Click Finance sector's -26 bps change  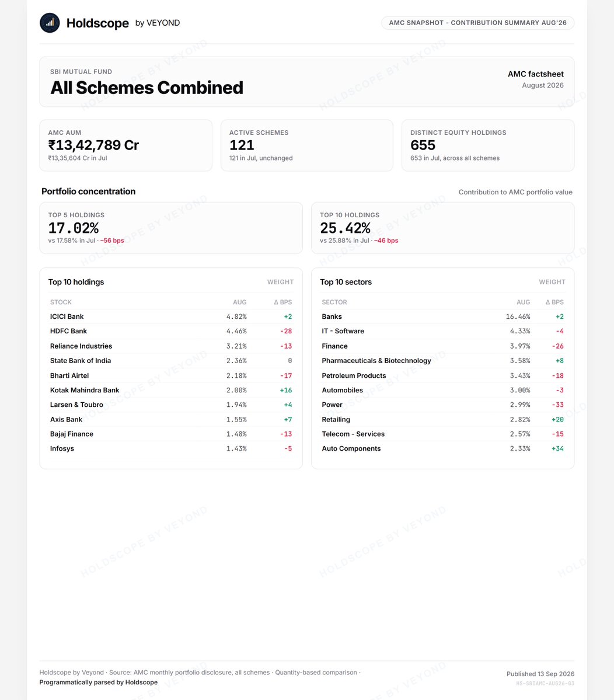[x=558, y=346]
